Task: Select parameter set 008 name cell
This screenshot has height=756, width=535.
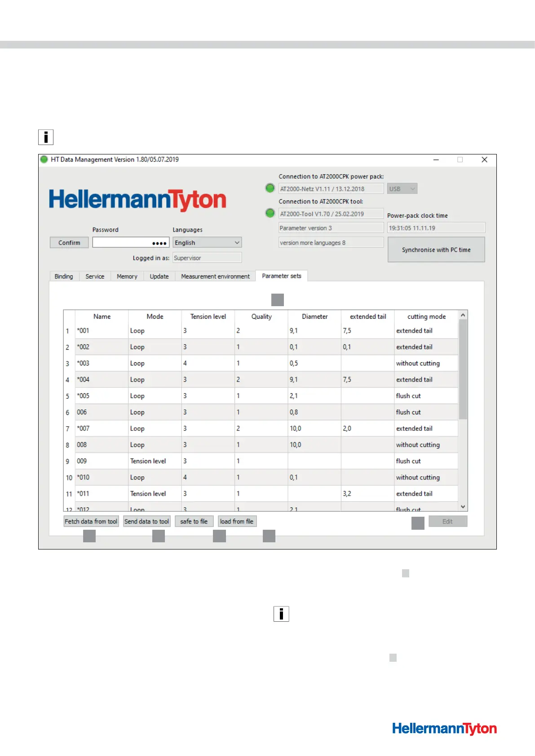Action: click(102, 445)
